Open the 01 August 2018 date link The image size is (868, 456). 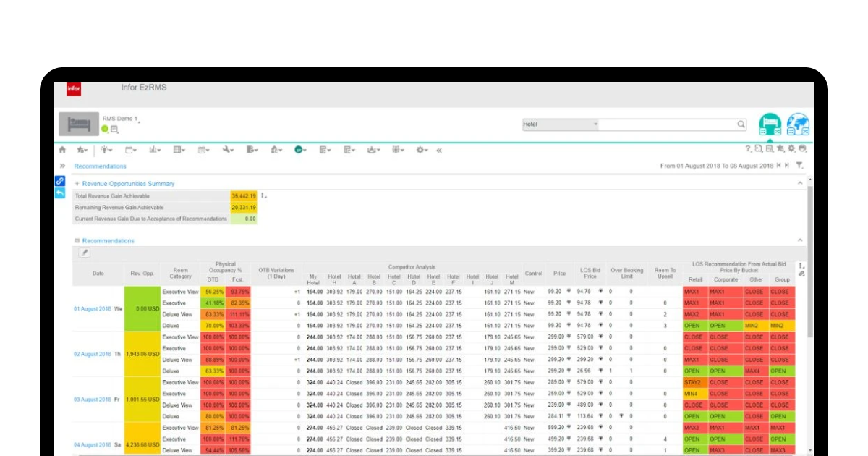tap(93, 309)
